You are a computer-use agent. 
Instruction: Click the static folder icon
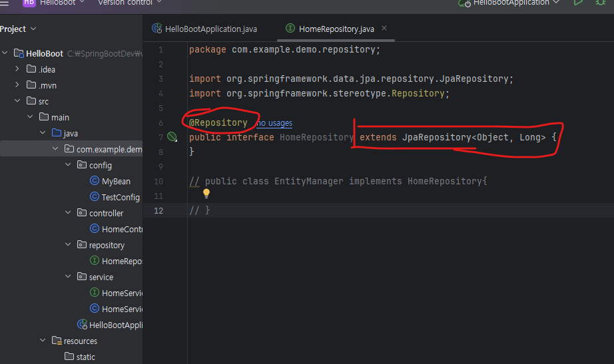[x=69, y=356]
